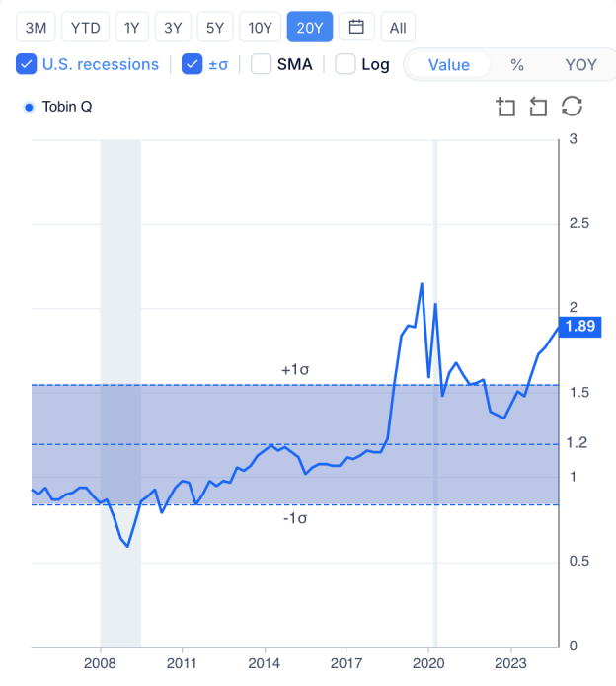The width and height of the screenshot is (616, 686).
Task: Select the 1Y time range
Action: click(x=132, y=27)
